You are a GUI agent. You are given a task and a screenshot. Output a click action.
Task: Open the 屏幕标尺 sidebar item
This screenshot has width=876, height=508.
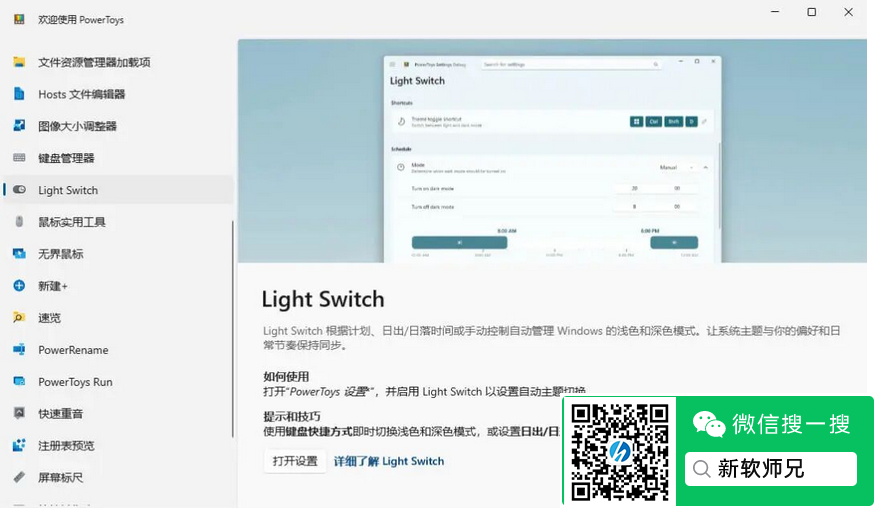pyautogui.click(x=60, y=478)
